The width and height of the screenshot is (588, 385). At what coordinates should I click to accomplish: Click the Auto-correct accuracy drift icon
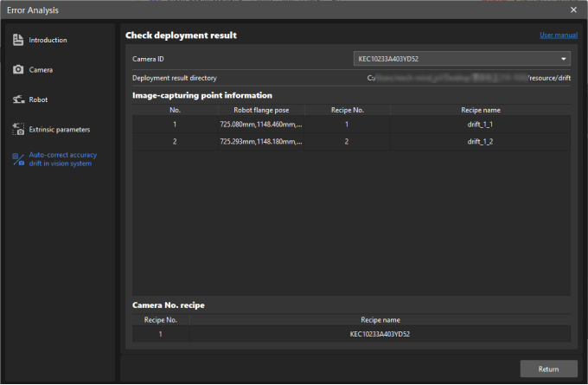[18, 159]
